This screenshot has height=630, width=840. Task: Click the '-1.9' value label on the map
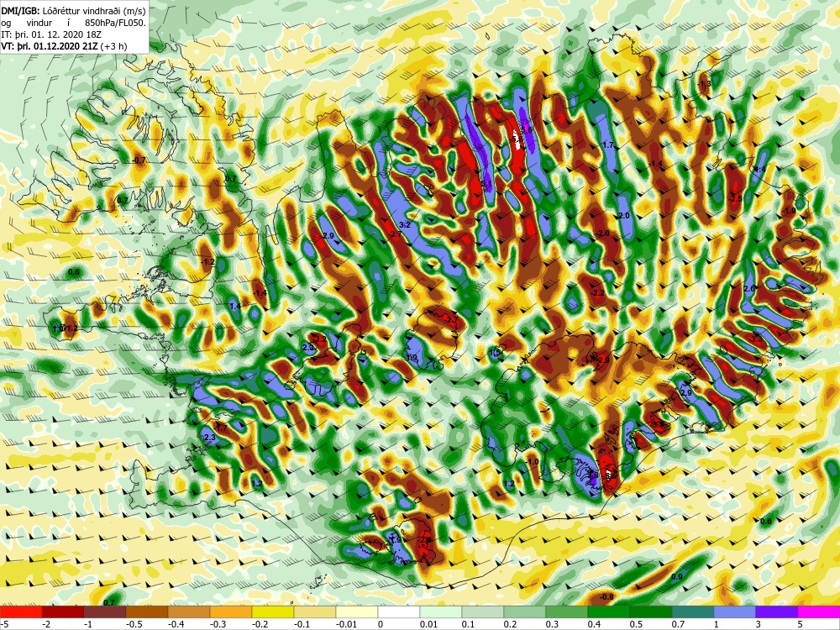(x=789, y=211)
